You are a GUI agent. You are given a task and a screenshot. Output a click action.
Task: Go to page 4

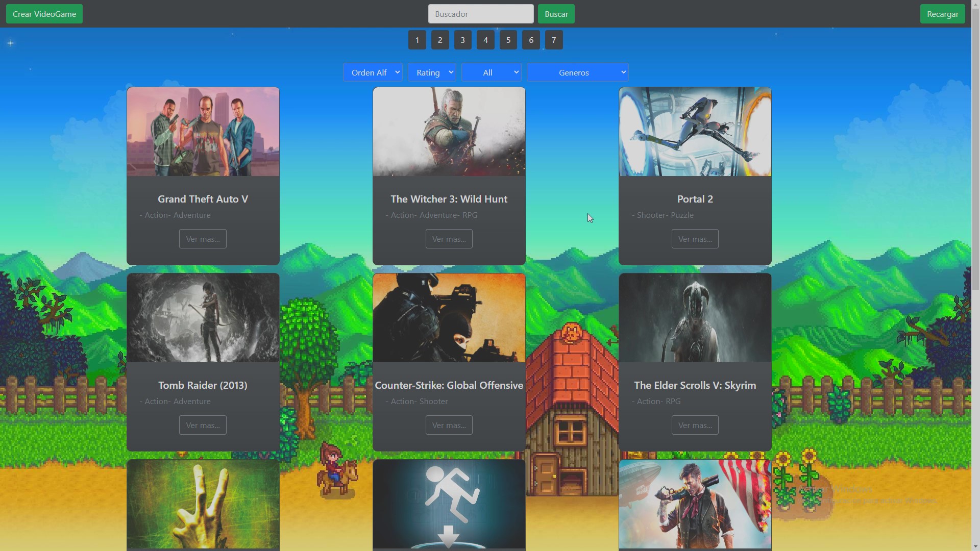click(x=485, y=40)
